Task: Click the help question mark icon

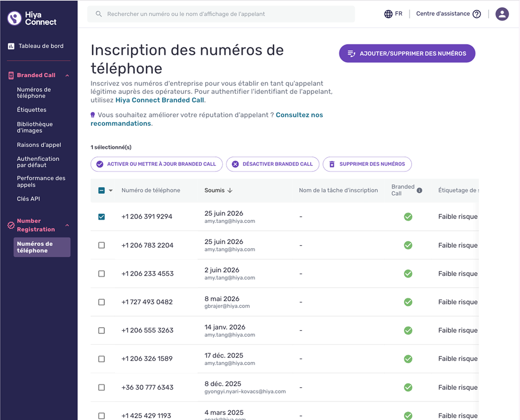Action: click(476, 14)
